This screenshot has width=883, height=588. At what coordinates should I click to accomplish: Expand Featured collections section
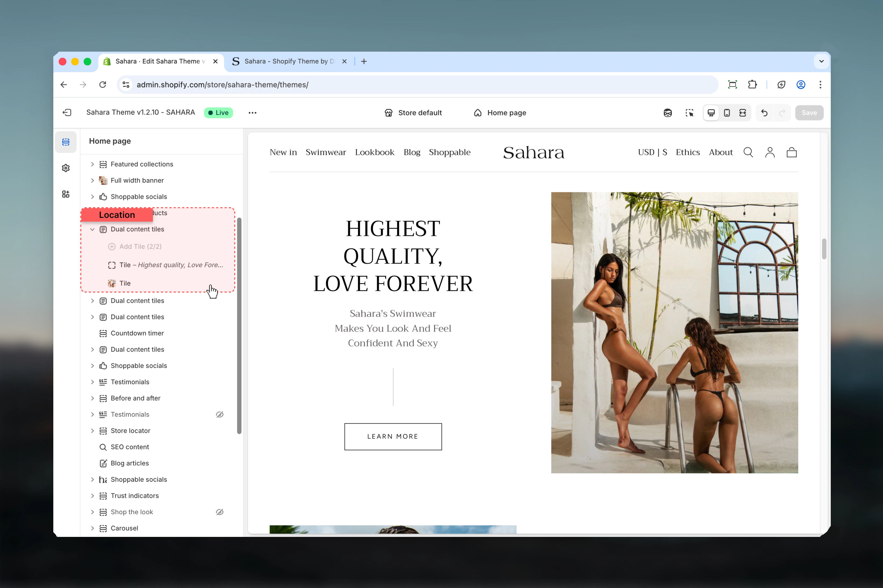coord(92,164)
